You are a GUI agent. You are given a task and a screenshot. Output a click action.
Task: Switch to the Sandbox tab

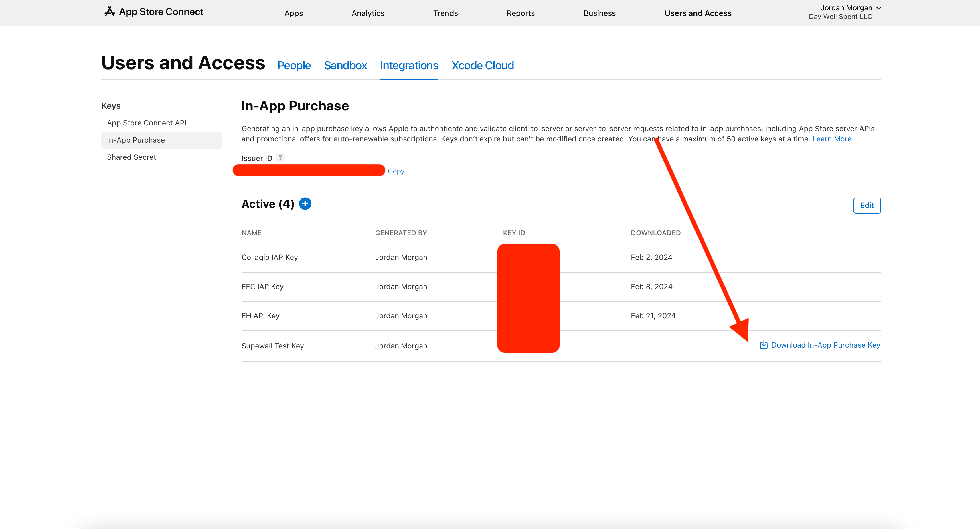(345, 66)
